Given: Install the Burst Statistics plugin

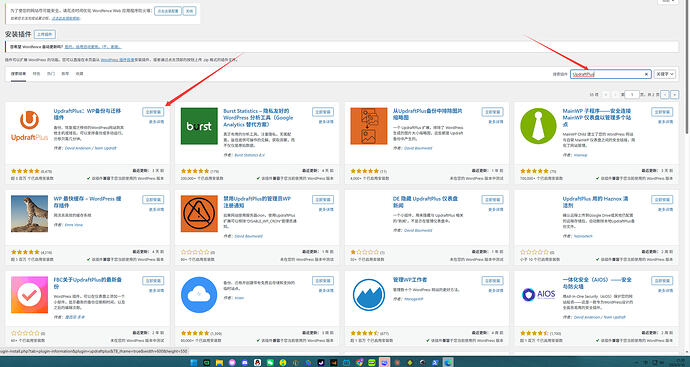Looking at the screenshot, I should pyautogui.click(x=323, y=112).
